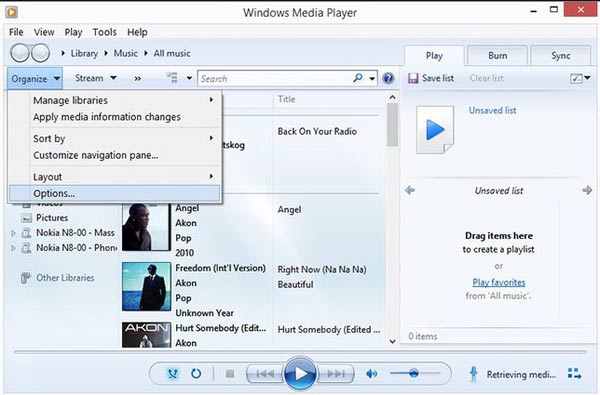Click Library in the breadcrumb
Viewport: 600px width, 395px height.
[84, 54]
